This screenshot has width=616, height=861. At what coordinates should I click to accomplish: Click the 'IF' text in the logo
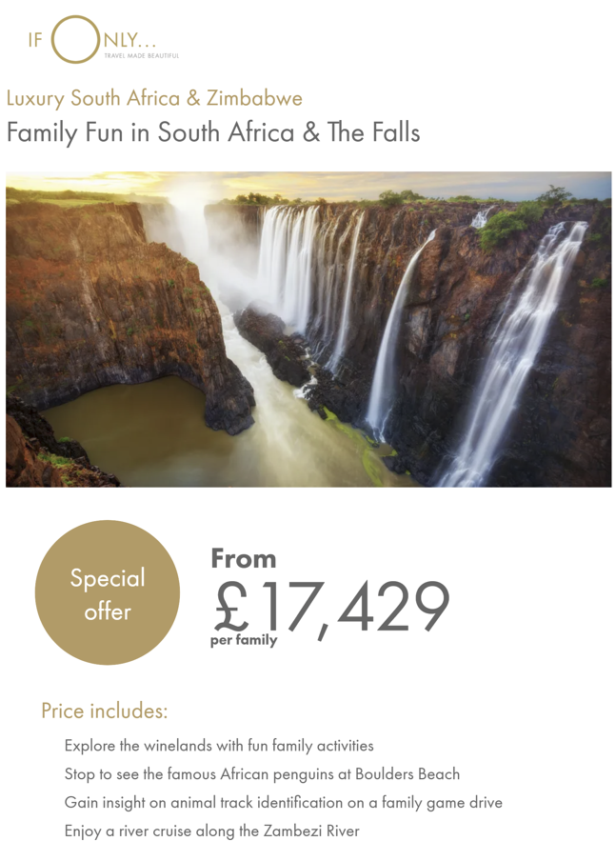(35, 42)
